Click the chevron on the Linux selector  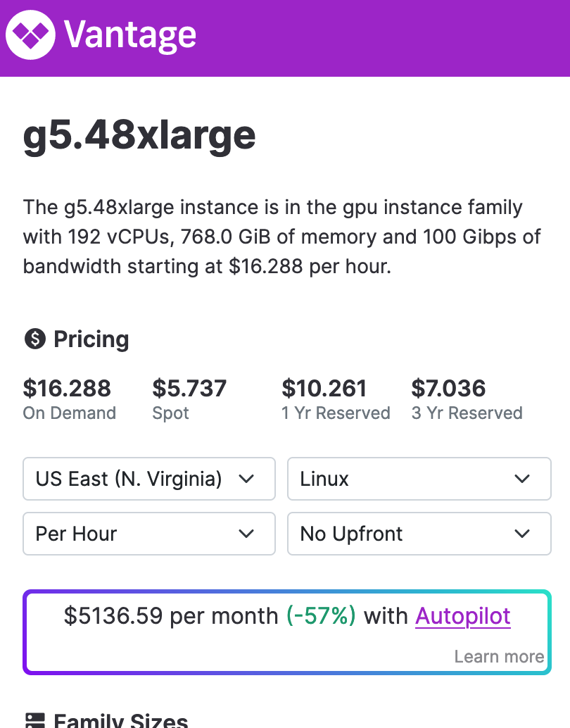[x=522, y=479]
